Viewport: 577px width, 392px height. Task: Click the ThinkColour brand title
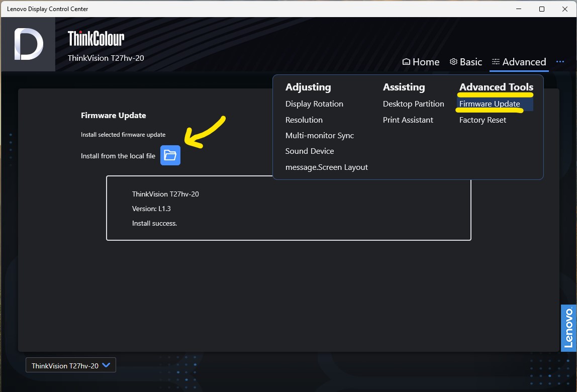[96, 38]
